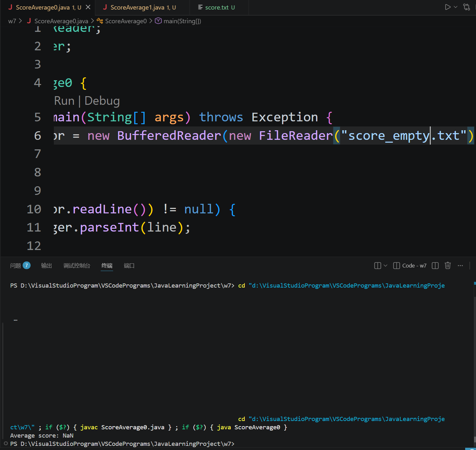Kill the terminal with the trash icon
Viewport: 476px width, 450px height.
pos(448,266)
